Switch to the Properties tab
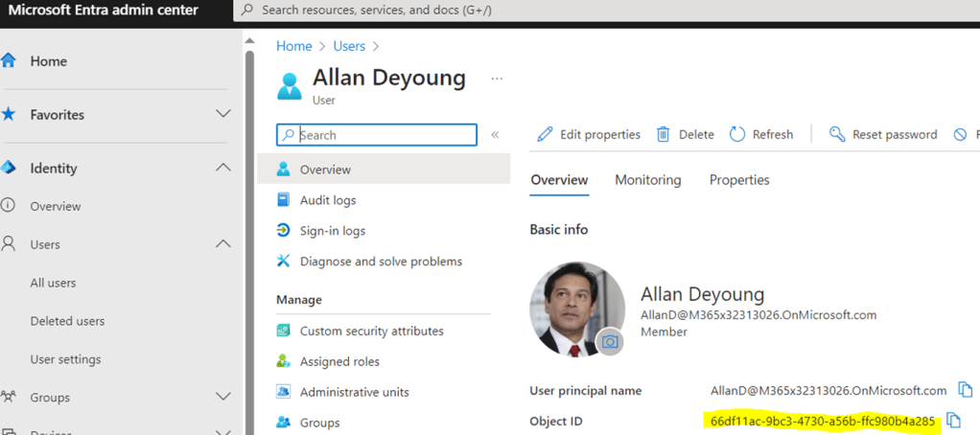The image size is (980, 435). click(x=738, y=180)
